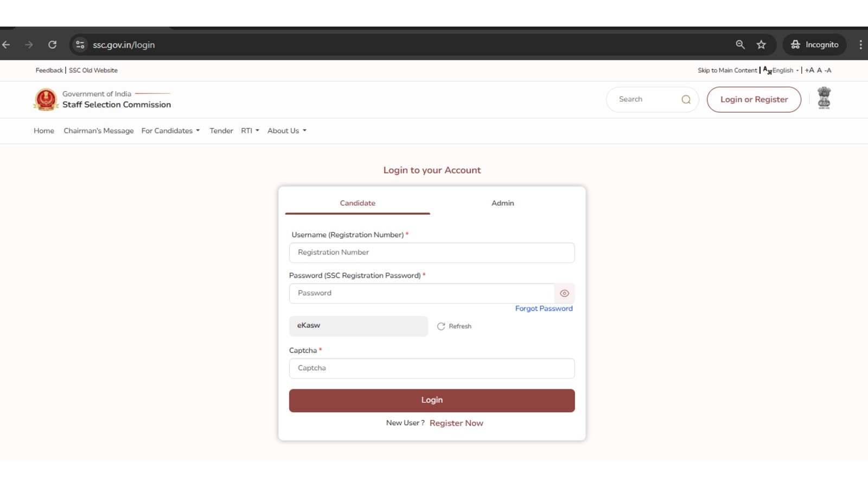Refresh the captcha code
This screenshot has width=868, height=488.
tap(454, 326)
